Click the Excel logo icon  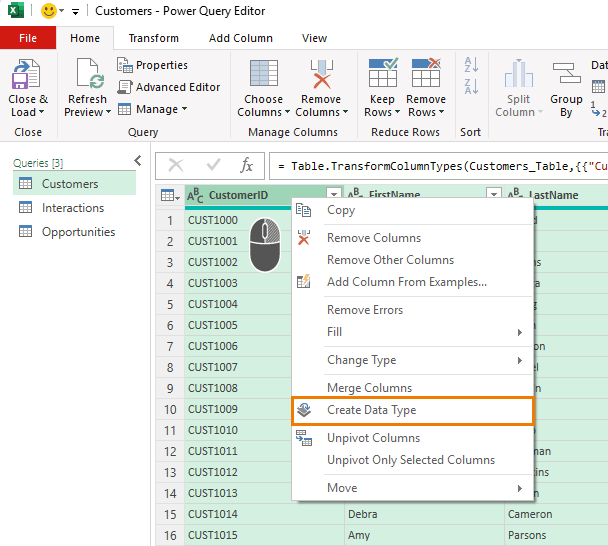click(x=16, y=10)
